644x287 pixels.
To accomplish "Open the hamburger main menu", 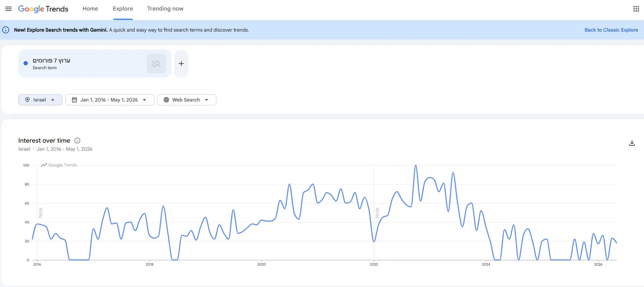I will coord(8,9).
